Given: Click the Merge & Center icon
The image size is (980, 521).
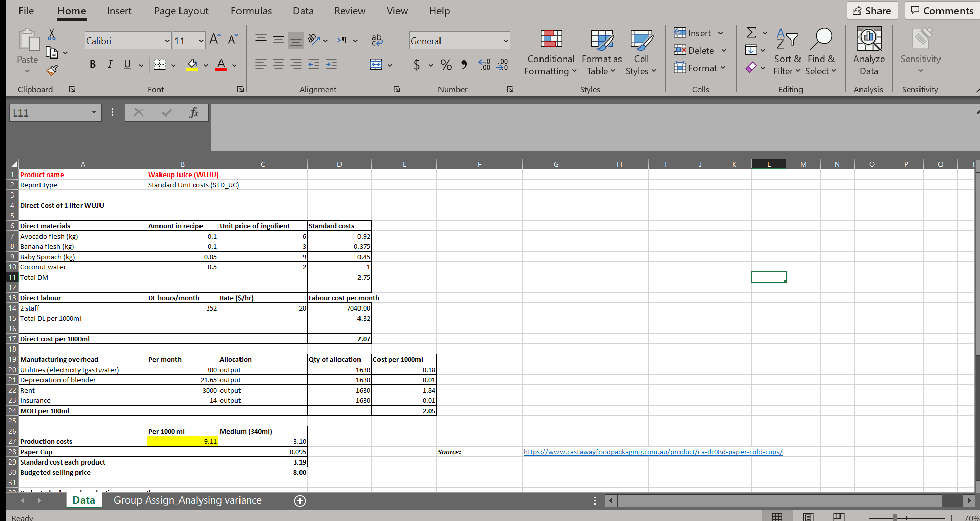Looking at the screenshot, I should (376, 65).
